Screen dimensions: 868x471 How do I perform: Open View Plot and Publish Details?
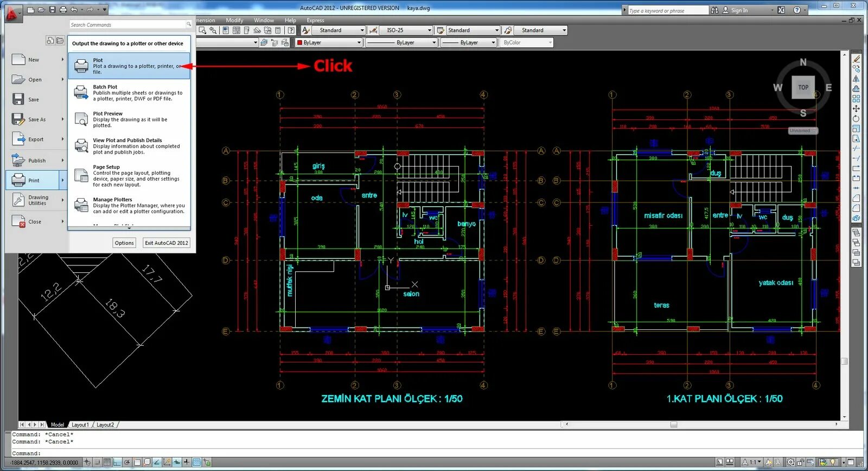(129, 146)
